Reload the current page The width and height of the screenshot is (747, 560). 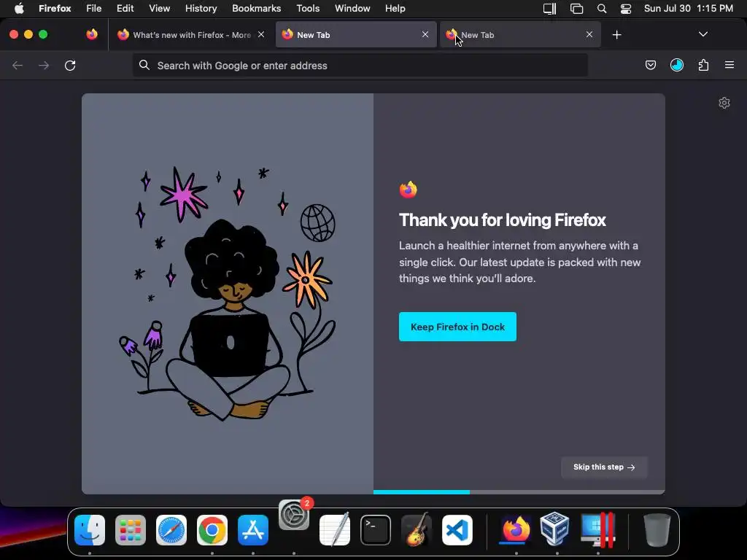pos(70,65)
